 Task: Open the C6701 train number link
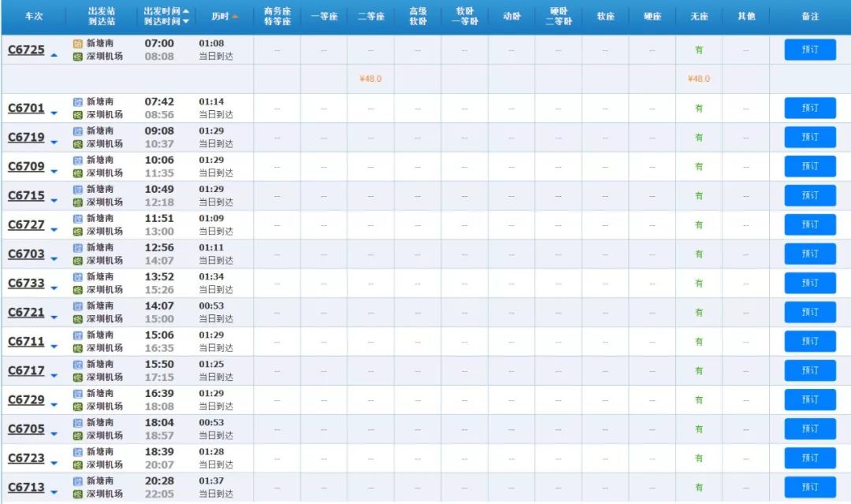(25, 107)
